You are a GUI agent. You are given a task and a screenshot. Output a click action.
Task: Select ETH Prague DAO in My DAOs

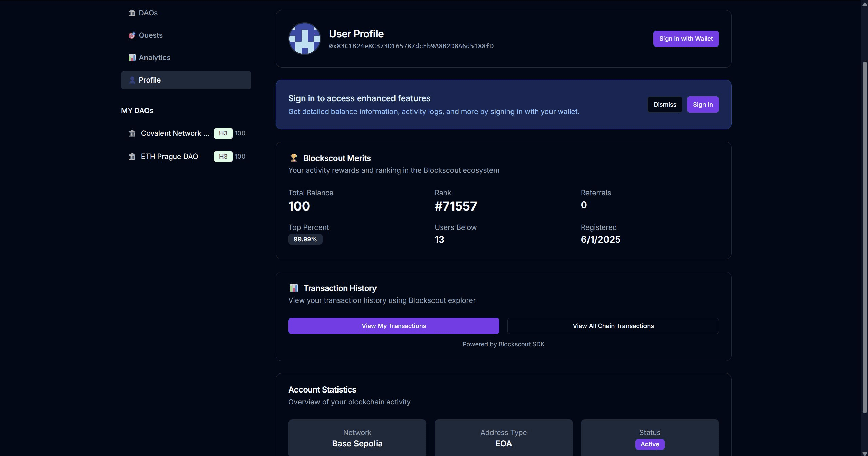click(169, 157)
